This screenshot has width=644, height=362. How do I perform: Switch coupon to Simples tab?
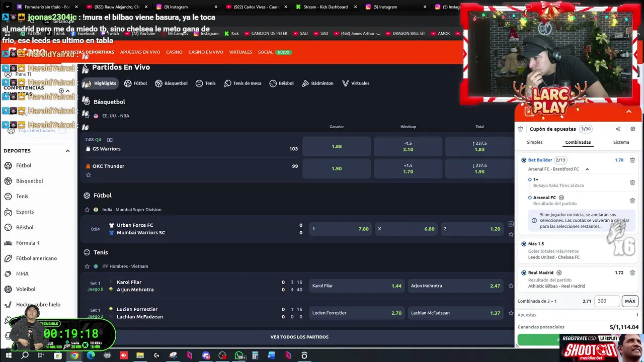click(x=534, y=142)
